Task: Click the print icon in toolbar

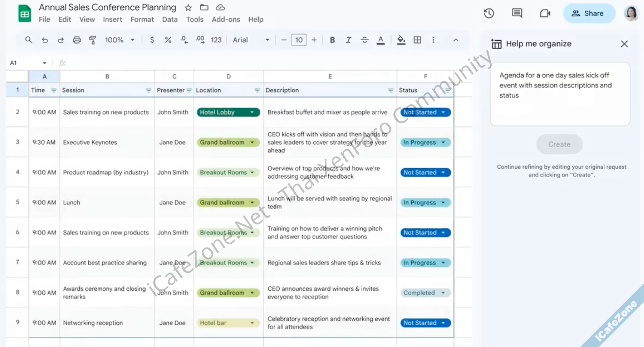Action: [x=76, y=40]
